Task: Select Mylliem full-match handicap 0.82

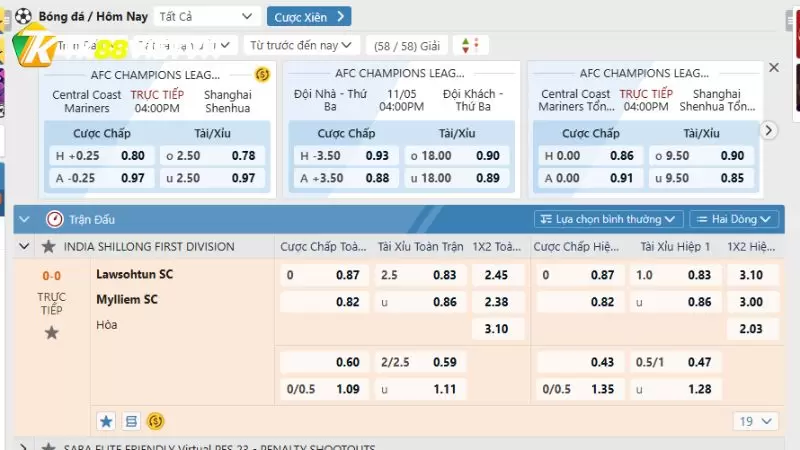Action: (x=324, y=302)
